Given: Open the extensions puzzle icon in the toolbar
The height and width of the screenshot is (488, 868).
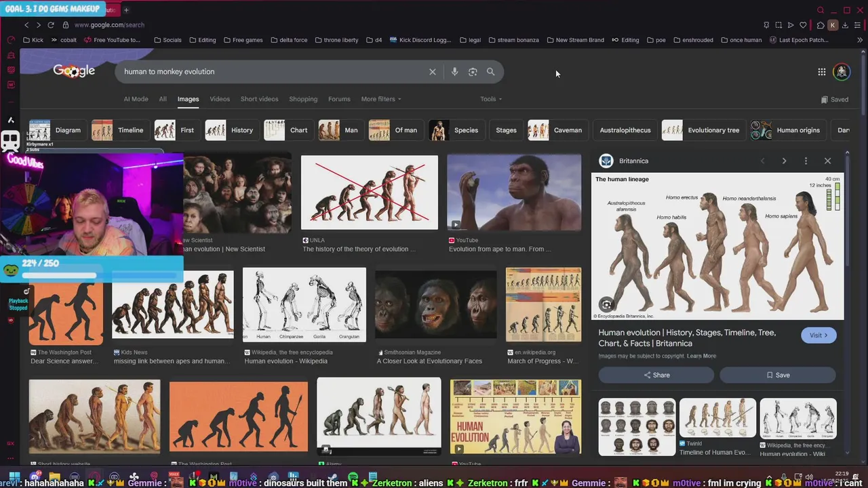Looking at the screenshot, I should click(x=820, y=25).
